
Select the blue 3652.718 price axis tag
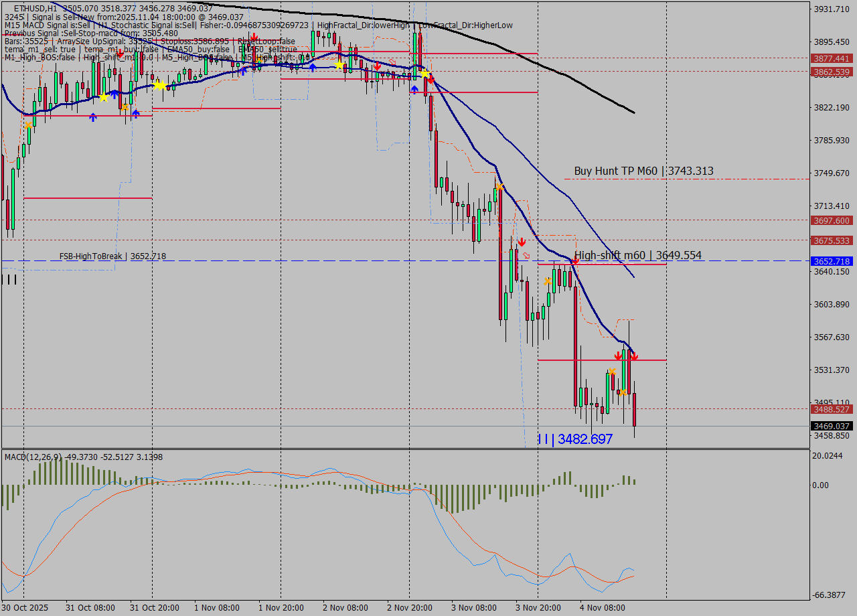click(831, 261)
